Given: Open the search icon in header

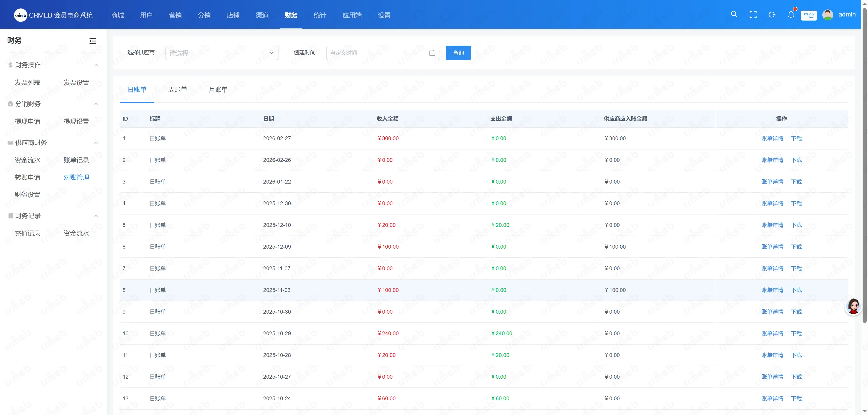Looking at the screenshot, I should tap(734, 14).
